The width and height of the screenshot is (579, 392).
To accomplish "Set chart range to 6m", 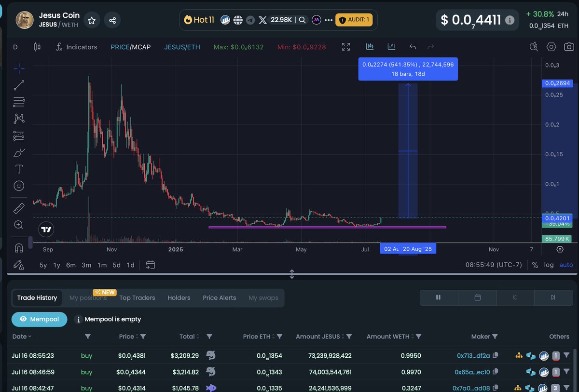I will [71, 265].
